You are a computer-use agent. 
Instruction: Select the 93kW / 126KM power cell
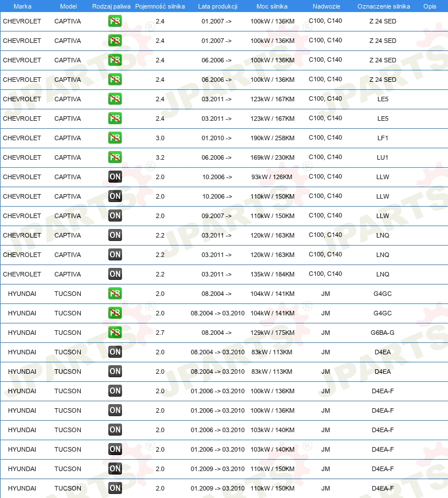pos(272,177)
